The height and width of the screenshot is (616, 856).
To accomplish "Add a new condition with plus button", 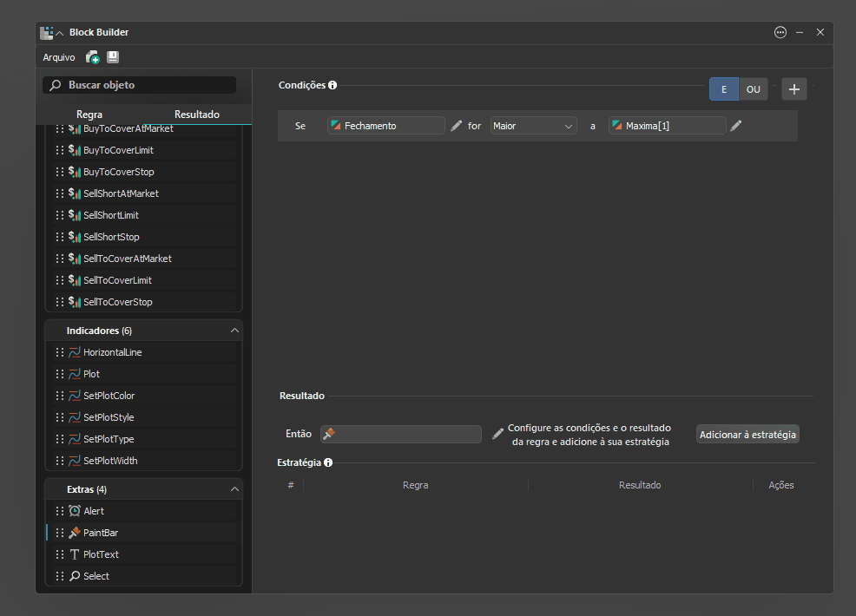I will [x=794, y=89].
